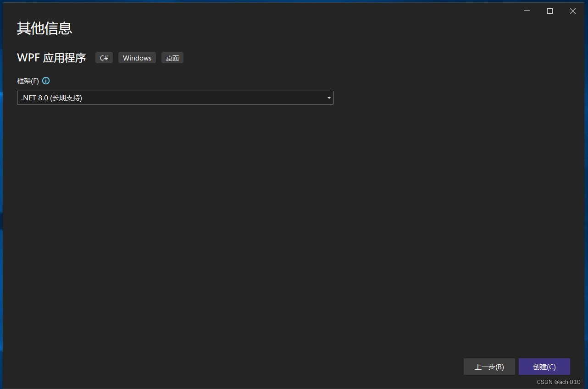Close the dialog window
This screenshot has width=588, height=389.
click(573, 11)
